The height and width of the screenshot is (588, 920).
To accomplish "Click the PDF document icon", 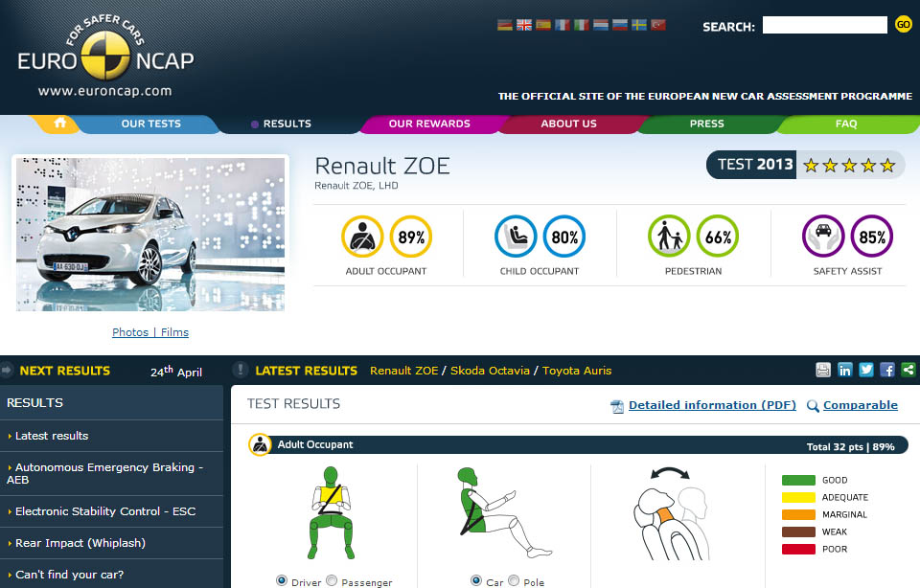I will [x=617, y=406].
